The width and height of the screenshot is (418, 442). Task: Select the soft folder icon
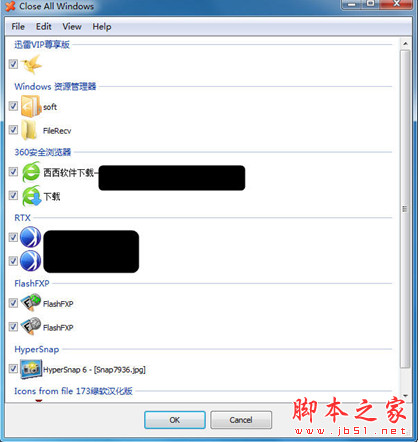31,106
